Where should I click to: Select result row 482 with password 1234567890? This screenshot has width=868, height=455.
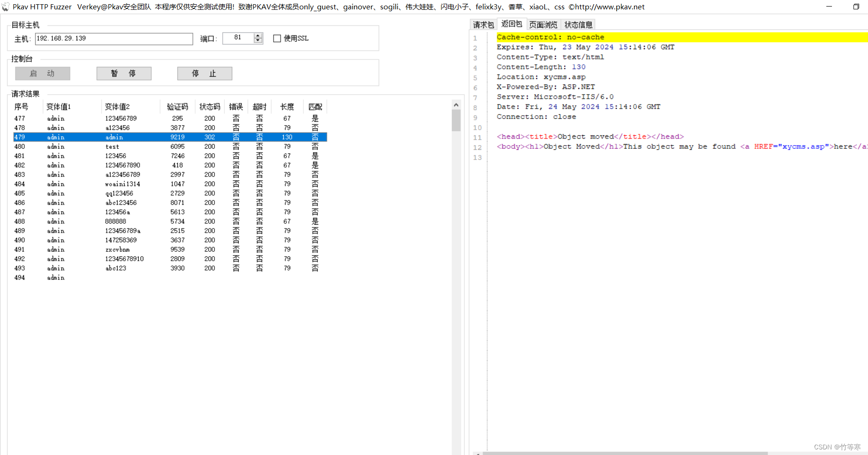click(x=170, y=165)
